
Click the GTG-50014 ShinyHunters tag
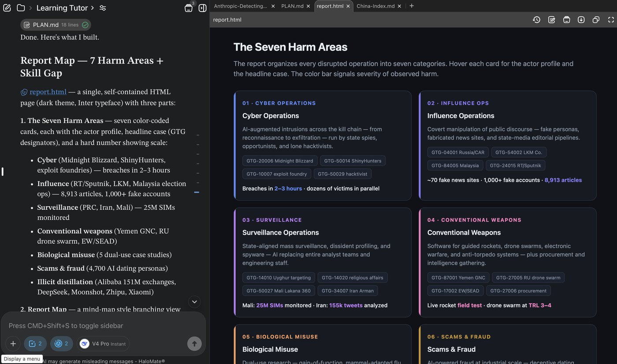353,161
